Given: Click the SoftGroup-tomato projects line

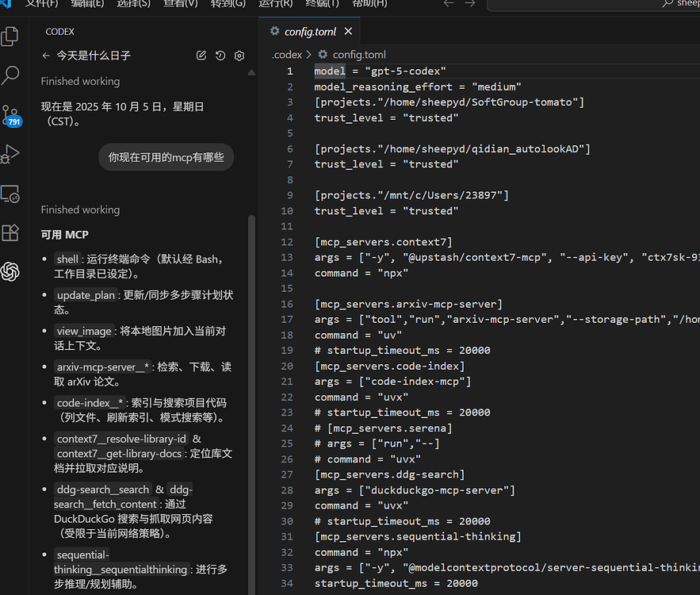Looking at the screenshot, I should [x=449, y=102].
